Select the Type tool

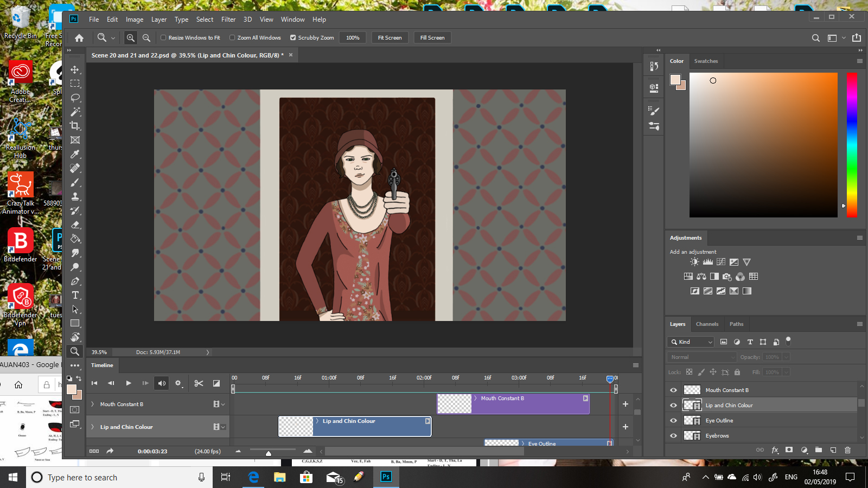point(75,296)
